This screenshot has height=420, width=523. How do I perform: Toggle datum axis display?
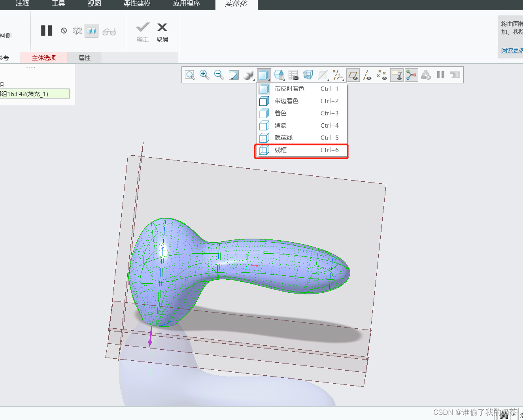pyautogui.click(x=367, y=75)
